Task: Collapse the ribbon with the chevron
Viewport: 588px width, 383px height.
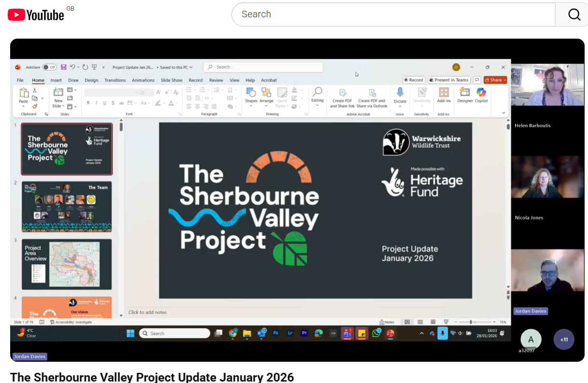Action: [503, 113]
